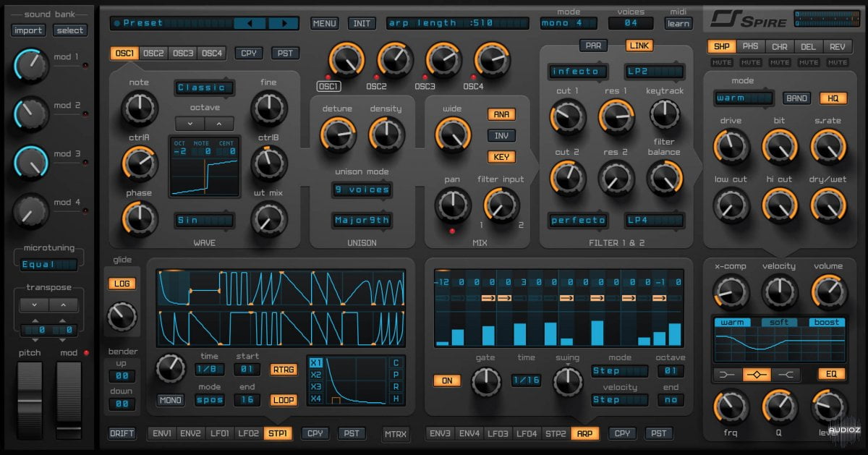Load the previous preset with left arrow
The height and width of the screenshot is (455, 868).
pos(250,23)
